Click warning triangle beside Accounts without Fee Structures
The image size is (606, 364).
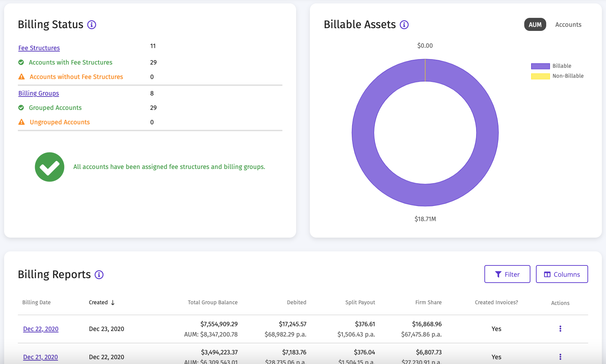point(21,77)
